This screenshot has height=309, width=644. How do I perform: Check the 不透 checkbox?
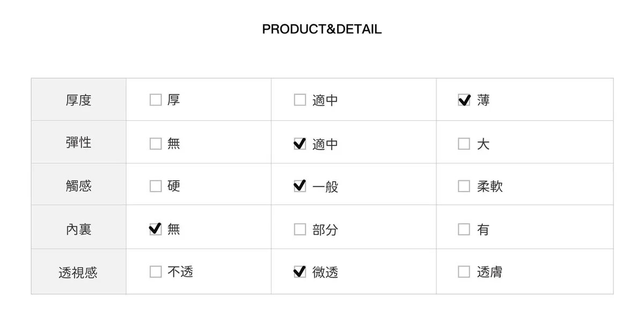(x=156, y=272)
